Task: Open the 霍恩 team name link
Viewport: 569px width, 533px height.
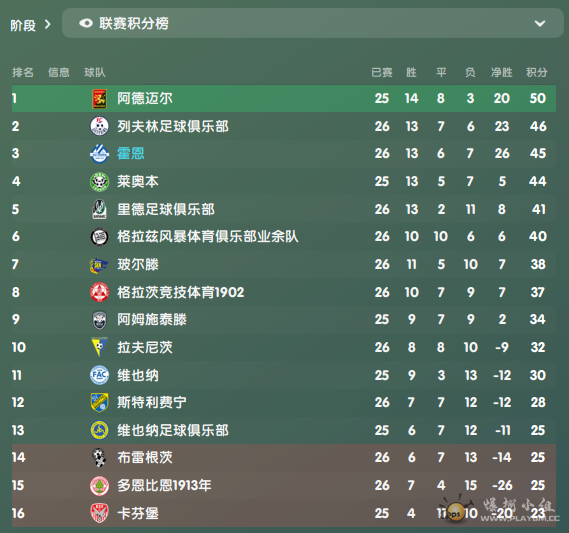Action: (131, 153)
